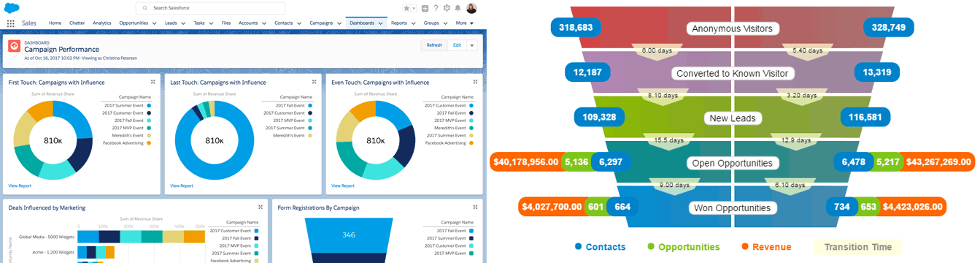
Task: Open View Report under Last Touch chart
Action: (182, 186)
